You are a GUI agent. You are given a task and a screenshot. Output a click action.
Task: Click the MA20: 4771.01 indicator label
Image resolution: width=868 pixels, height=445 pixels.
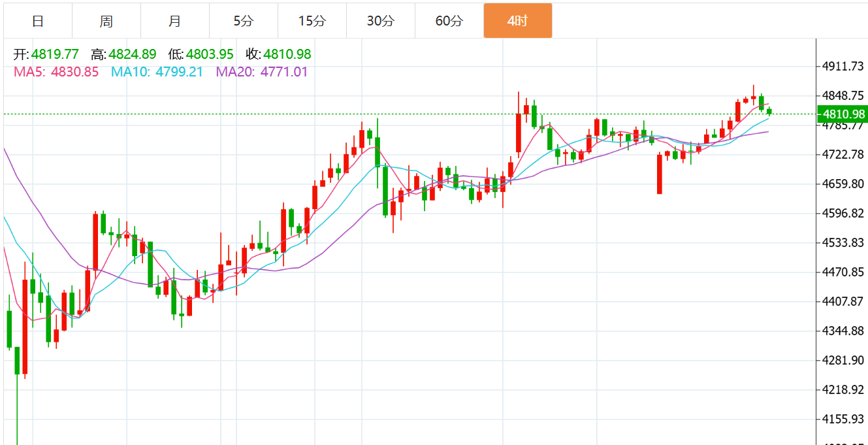(x=262, y=72)
